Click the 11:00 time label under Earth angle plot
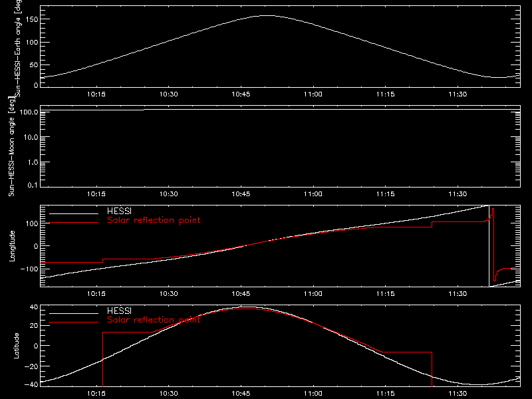The height and width of the screenshot is (399, 532). tap(313, 94)
